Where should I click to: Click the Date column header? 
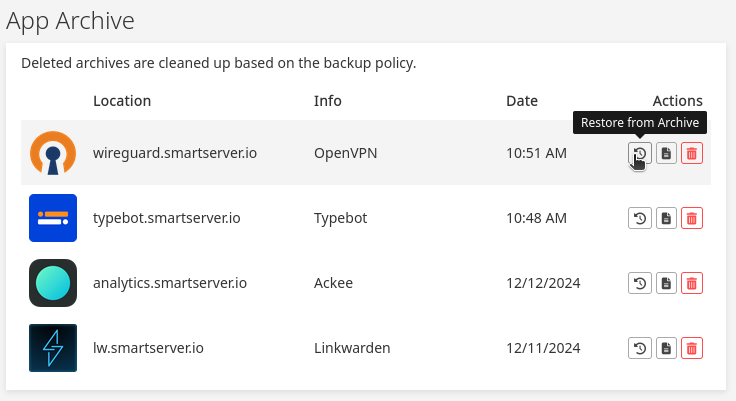(x=522, y=101)
